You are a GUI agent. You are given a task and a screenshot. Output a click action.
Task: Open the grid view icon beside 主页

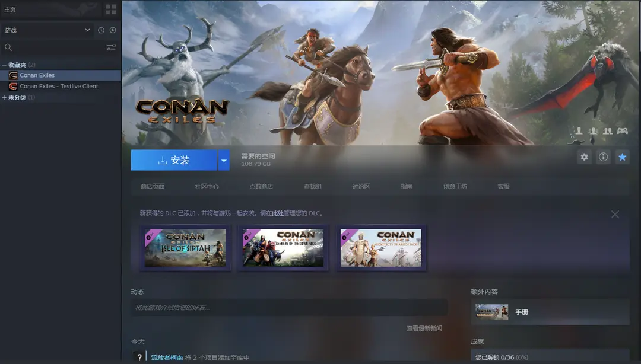111,9
